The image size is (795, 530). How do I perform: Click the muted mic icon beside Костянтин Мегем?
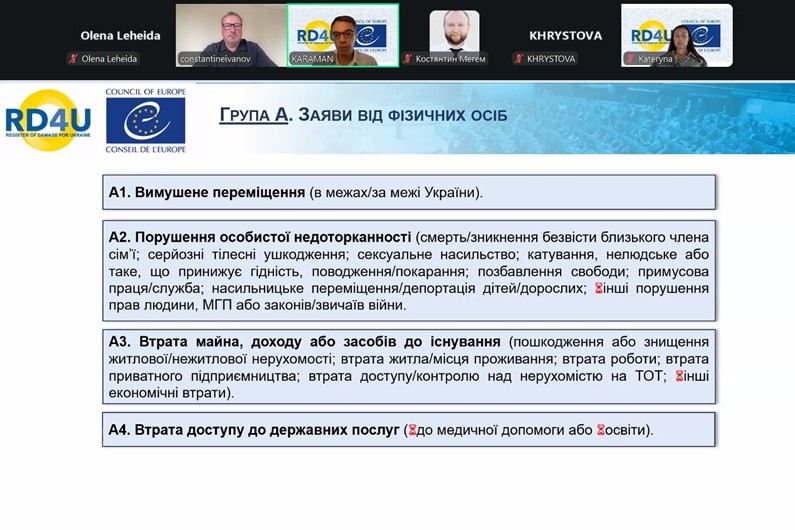click(x=408, y=59)
